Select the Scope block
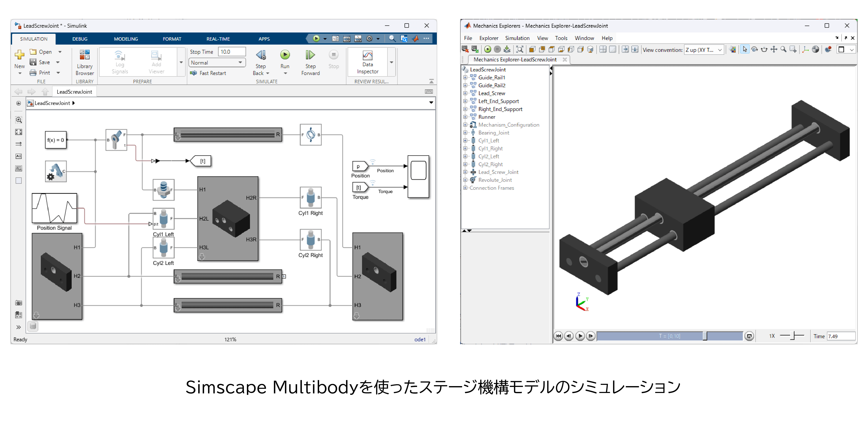868x434 pixels. (x=418, y=176)
